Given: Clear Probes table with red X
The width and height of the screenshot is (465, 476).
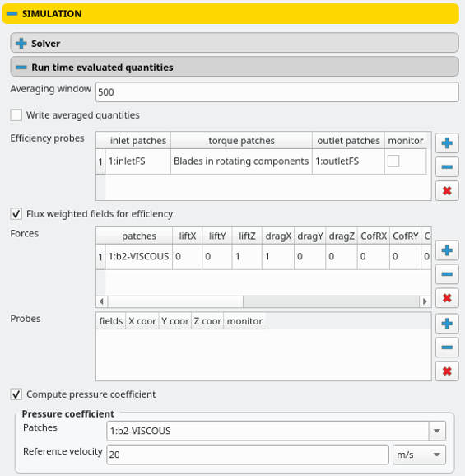Looking at the screenshot, I should [x=447, y=371].
